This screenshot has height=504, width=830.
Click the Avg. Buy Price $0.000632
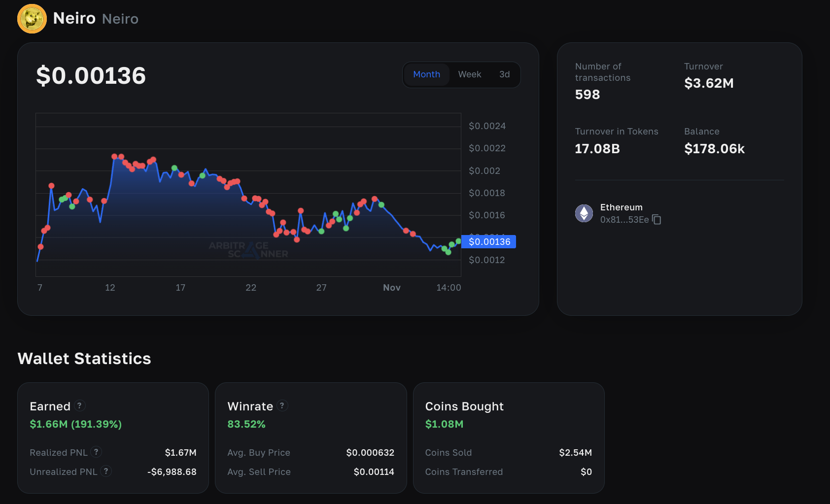370,453
